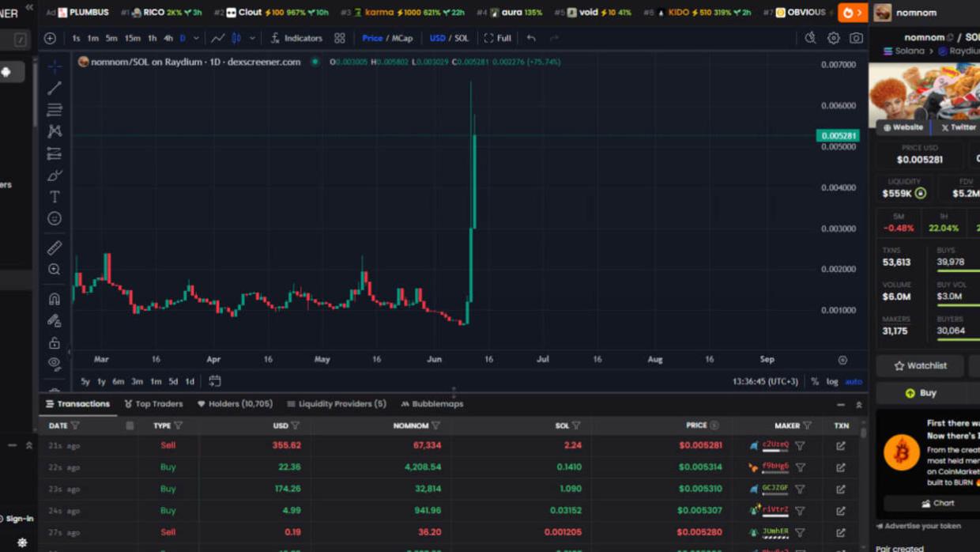Click the Full screen chart button

498,38
